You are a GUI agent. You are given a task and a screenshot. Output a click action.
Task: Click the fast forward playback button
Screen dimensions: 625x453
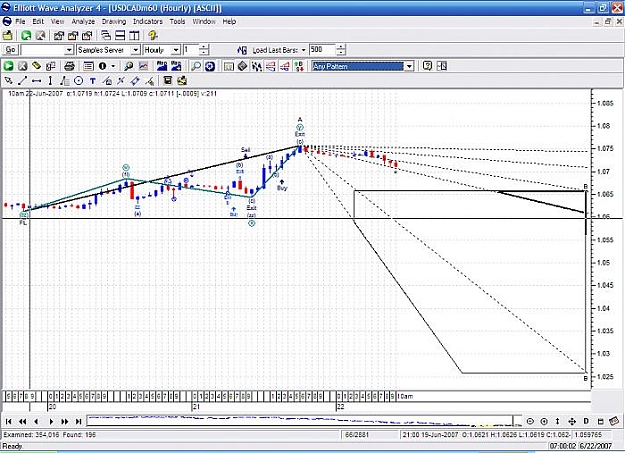pyautogui.click(x=65, y=421)
